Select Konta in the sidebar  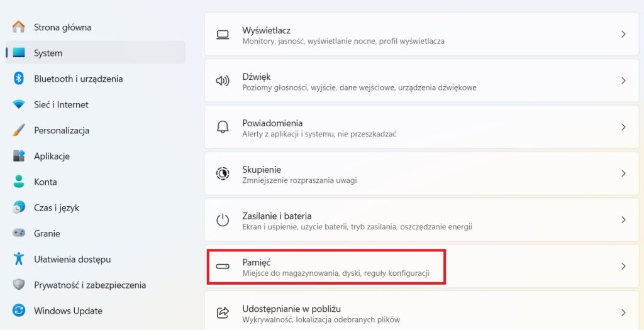[x=45, y=182]
